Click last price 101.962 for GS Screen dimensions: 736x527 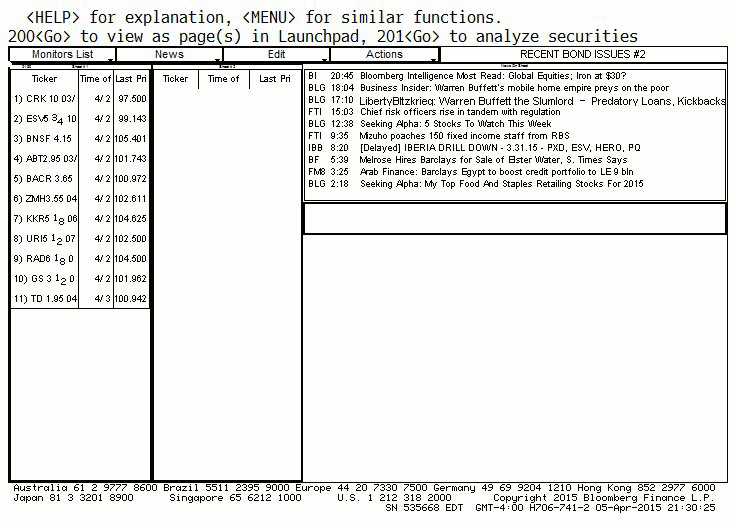tap(131, 279)
